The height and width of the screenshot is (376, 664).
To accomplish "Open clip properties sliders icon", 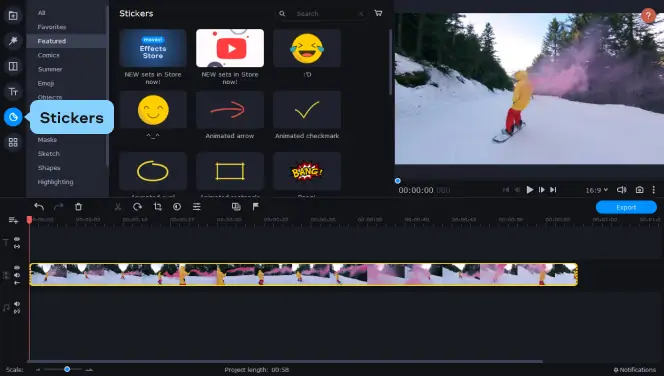I will 196,207.
